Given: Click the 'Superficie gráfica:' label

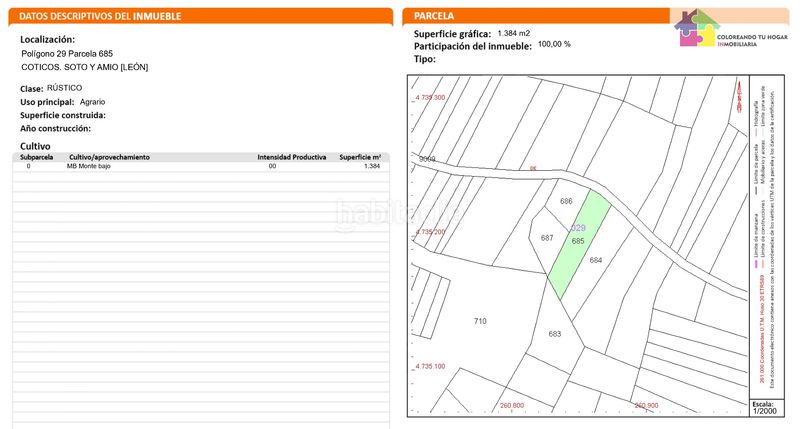Looking at the screenshot, I should coord(452,34).
